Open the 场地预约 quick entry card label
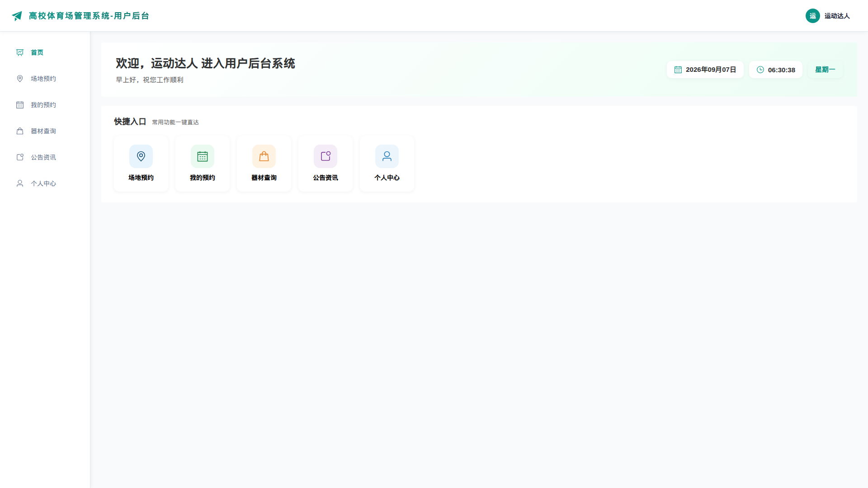 click(141, 178)
